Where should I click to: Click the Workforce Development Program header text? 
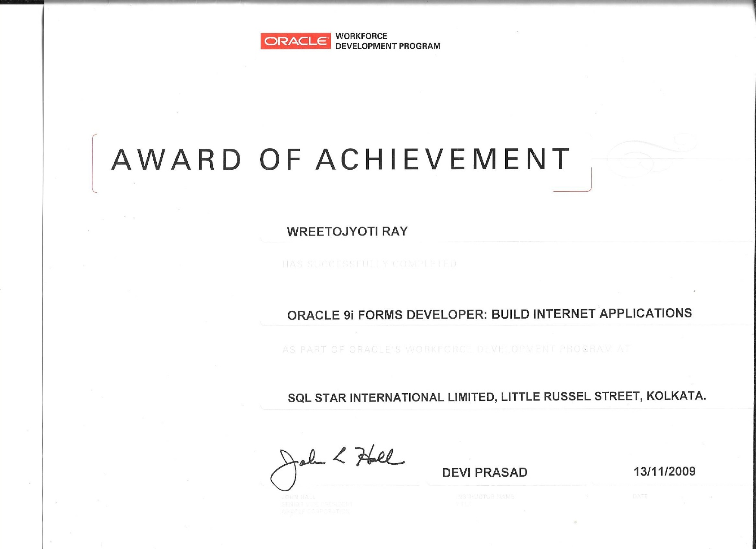(388, 41)
